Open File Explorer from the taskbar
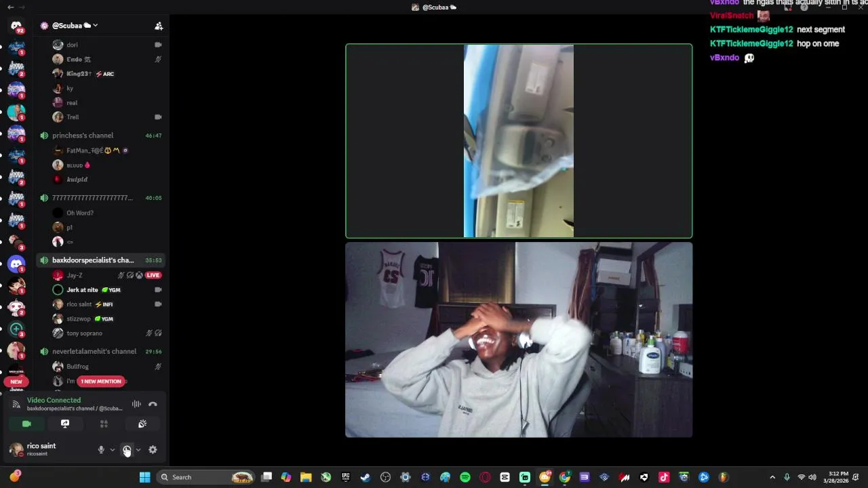868x488 pixels. pyautogui.click(x=306, y=477)
